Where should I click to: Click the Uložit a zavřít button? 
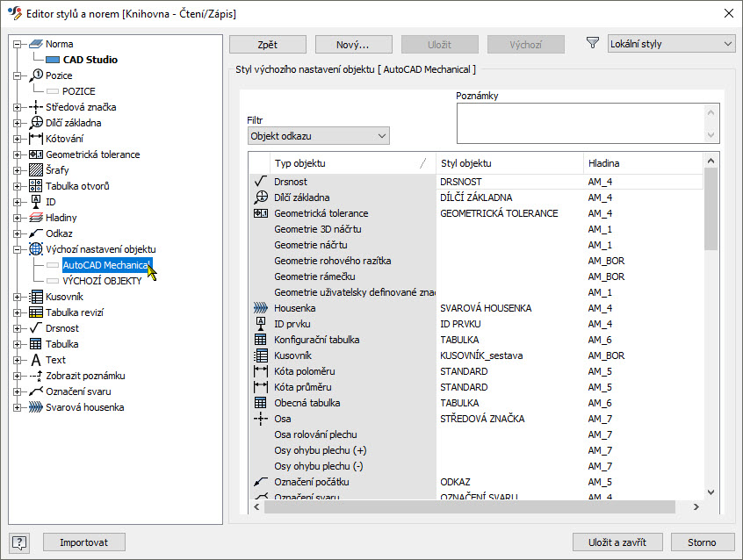tap(617, 542)
